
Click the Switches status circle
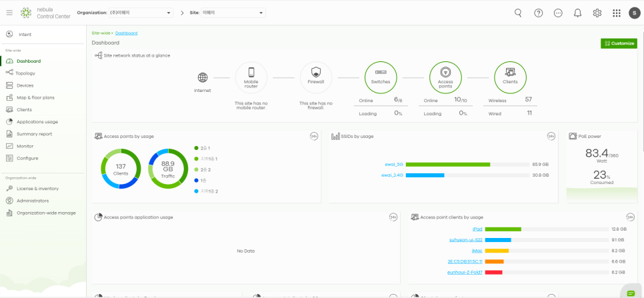point(380,77)
